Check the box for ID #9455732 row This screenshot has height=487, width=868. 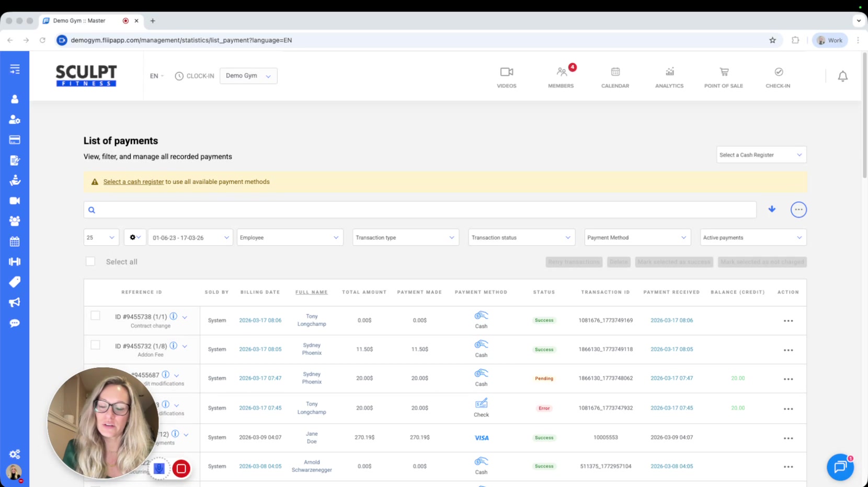(x=95, y=345)
